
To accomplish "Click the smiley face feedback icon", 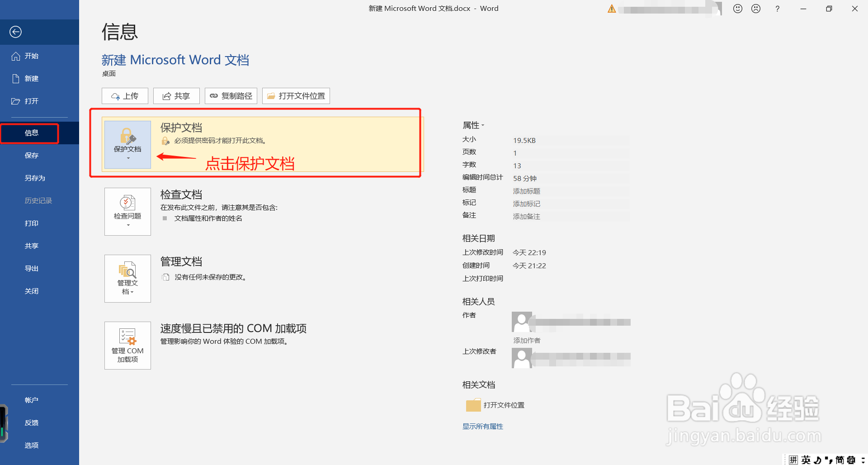I will coord(738,9).
